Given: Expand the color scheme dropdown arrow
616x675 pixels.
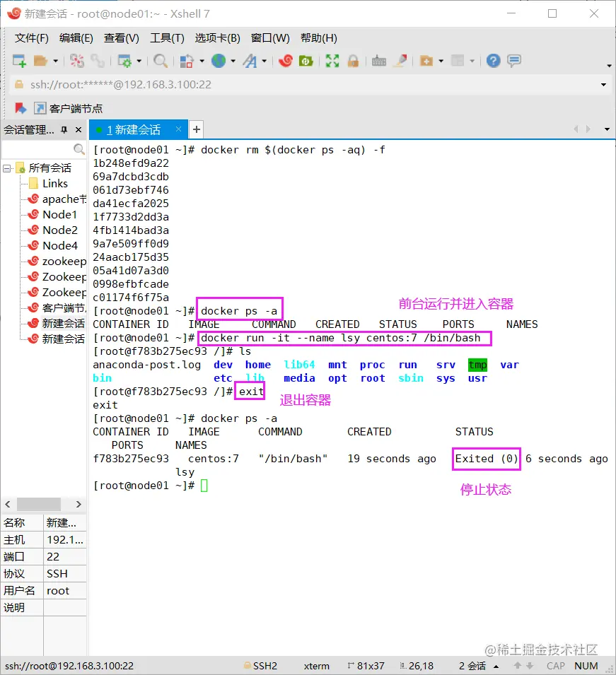Looking at the screenshot, I should click(x=202, y=61).
